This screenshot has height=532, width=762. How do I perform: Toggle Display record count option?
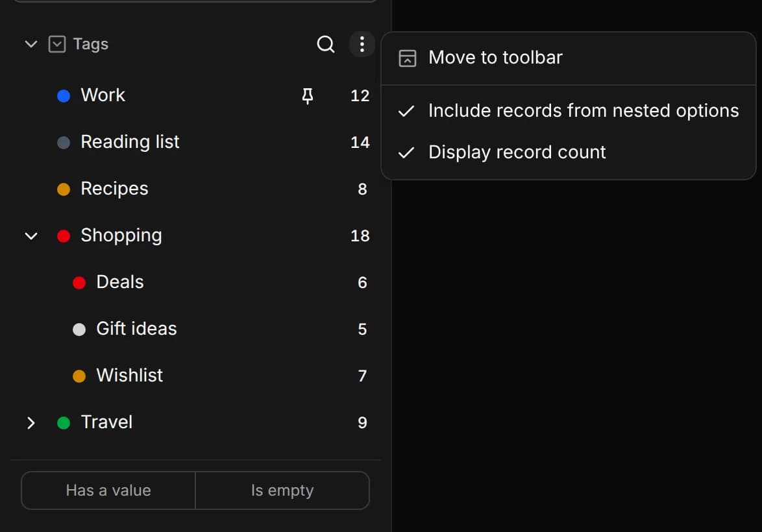569,153
